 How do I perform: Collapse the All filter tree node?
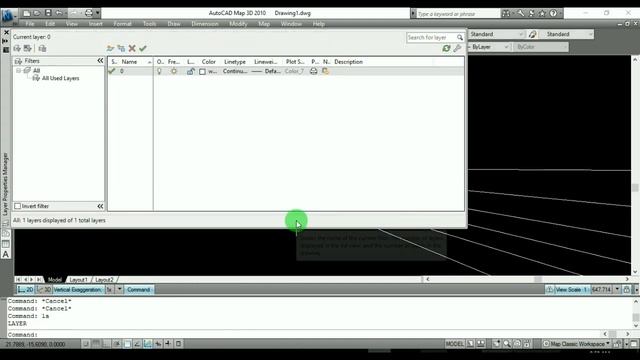[x=18, y=71]
